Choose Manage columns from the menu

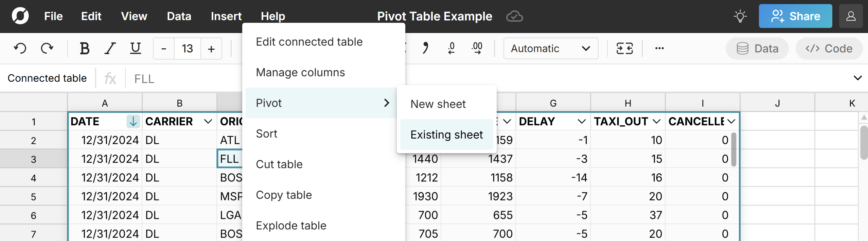pyautogui.click(x=300, y=73)
